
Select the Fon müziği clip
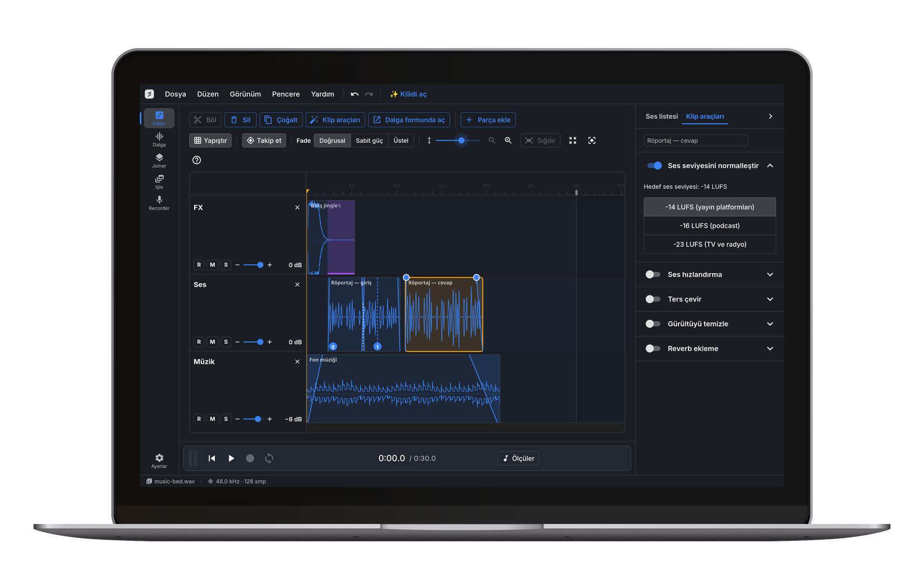(403, 389)
